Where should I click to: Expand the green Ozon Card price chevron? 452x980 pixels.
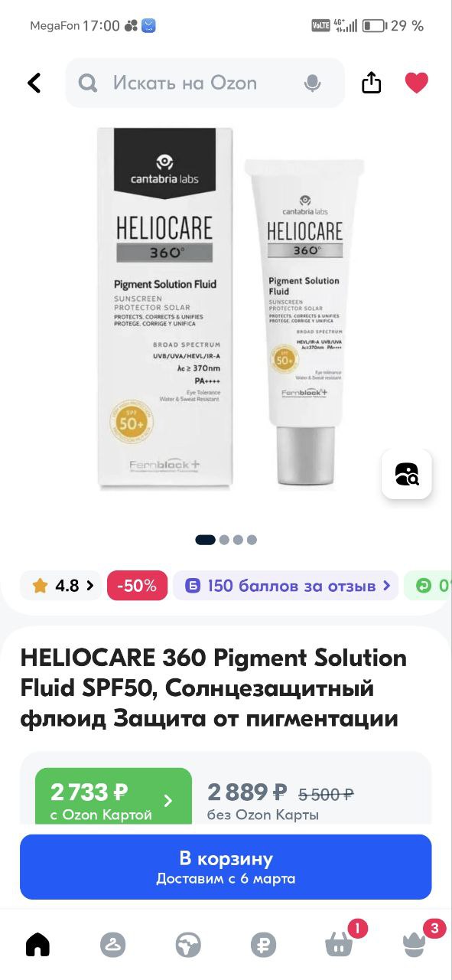click(x=168, y=801)
